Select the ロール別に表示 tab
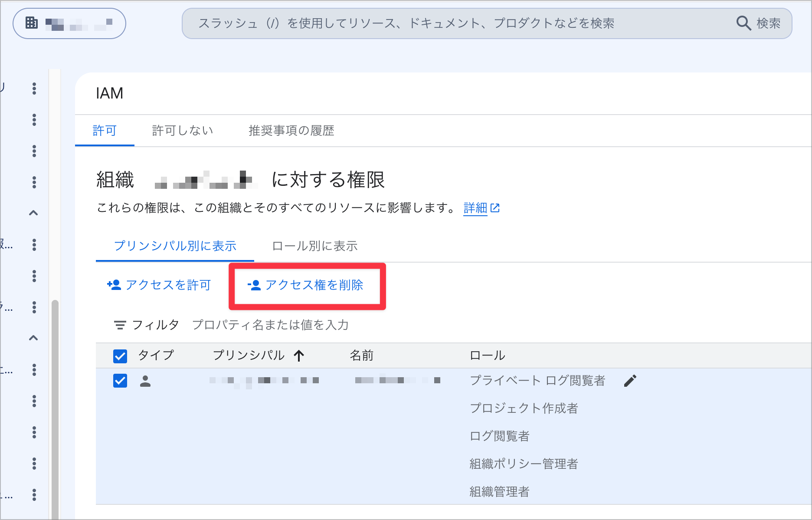Screen dimensions: 812x520 pyautogui.click(x=314, y=246)
